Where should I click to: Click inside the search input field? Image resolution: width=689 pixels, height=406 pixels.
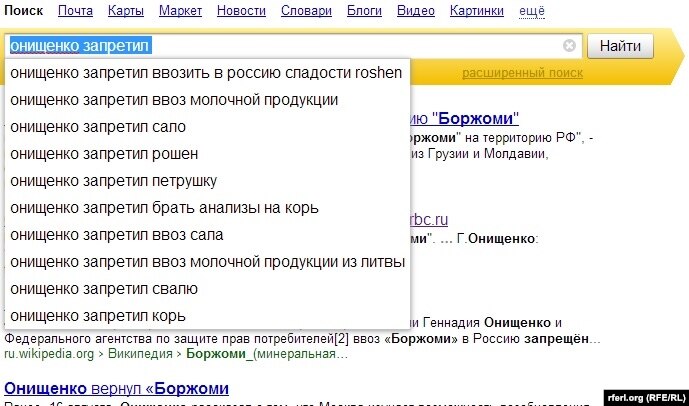click(300, 46)
